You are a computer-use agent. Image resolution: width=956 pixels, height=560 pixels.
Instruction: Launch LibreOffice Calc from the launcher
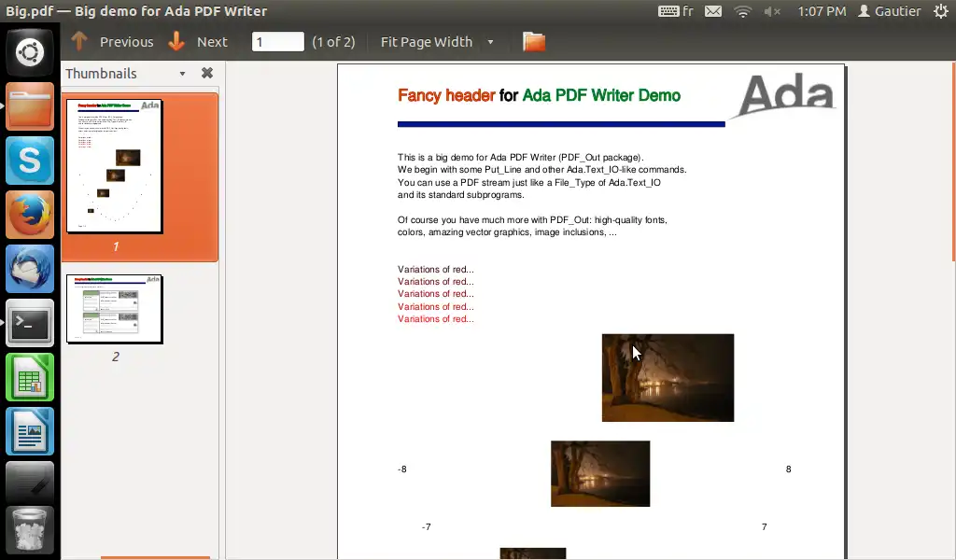point(30,377)
